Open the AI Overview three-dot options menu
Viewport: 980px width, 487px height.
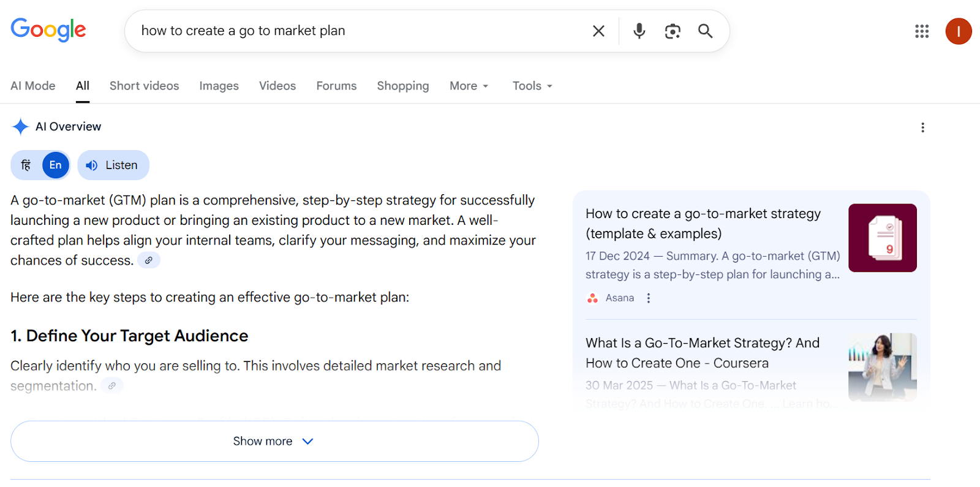[922, 127]
